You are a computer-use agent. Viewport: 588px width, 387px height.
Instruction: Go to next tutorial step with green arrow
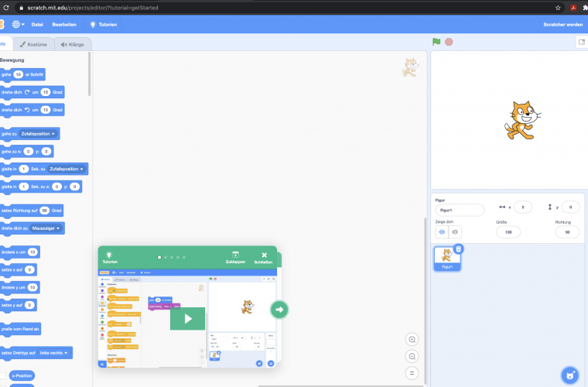pyautogui.click(x=279, y=310)
